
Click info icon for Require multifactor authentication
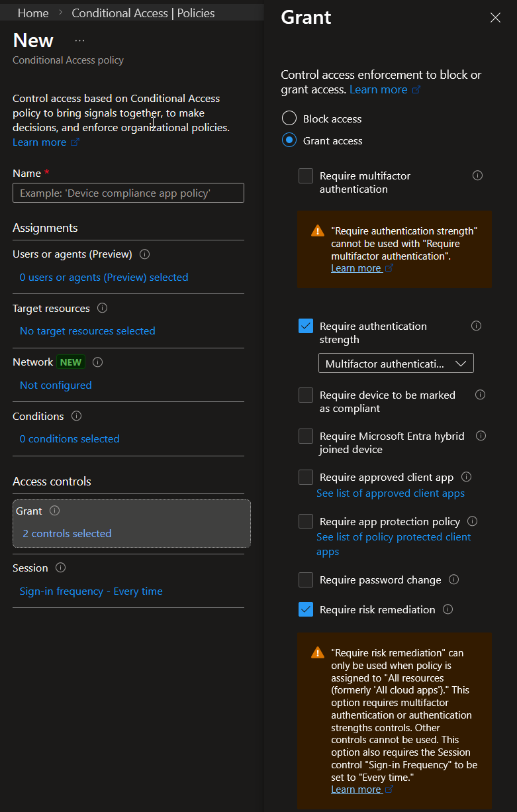[477, 176]
